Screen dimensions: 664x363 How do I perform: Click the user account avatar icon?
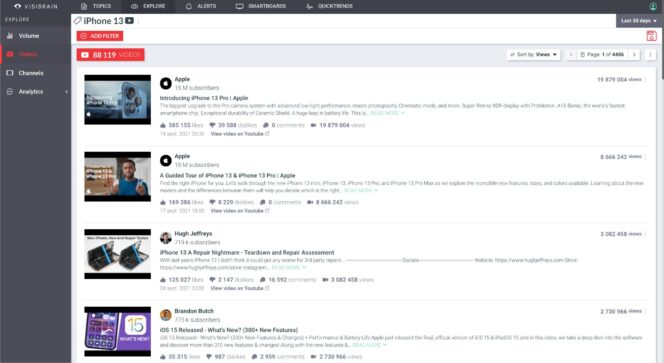tap(653, 6)
